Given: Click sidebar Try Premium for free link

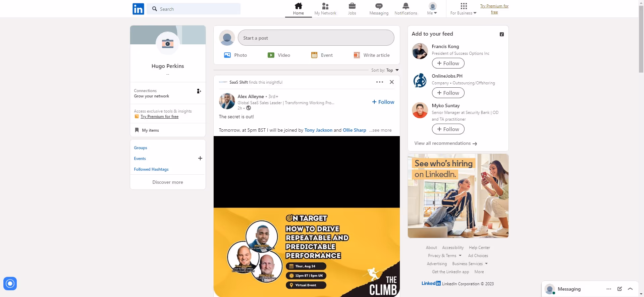Looking at the screenshot, I should [160, 117].
